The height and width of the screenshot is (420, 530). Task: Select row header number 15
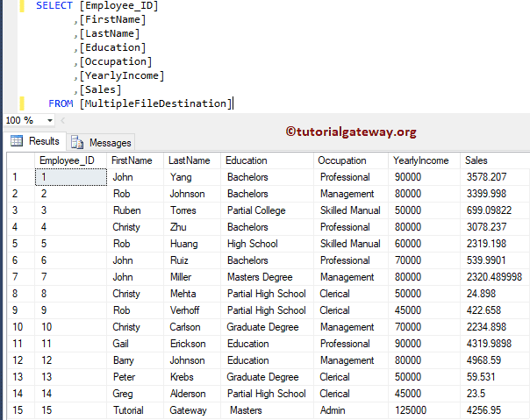coord(17,410)
